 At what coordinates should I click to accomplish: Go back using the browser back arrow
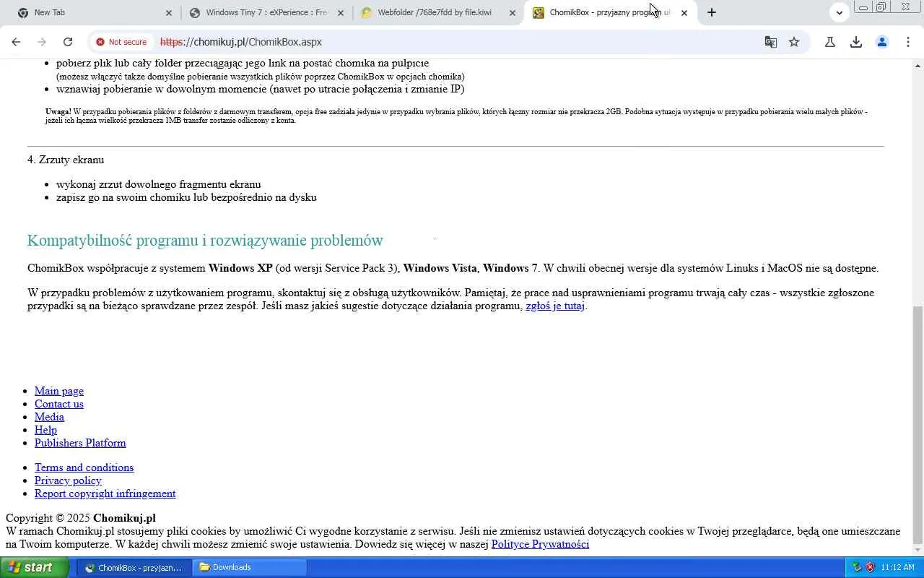tap(16, 42)
